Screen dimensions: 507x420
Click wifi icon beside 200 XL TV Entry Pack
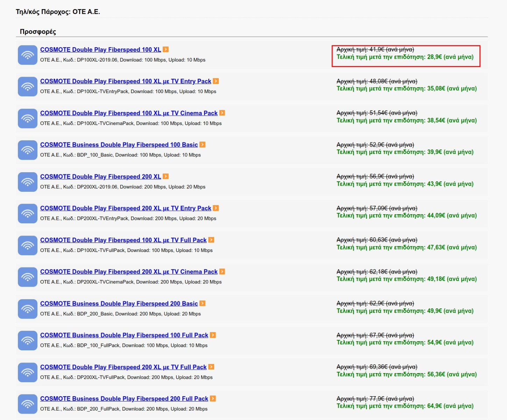28,213
